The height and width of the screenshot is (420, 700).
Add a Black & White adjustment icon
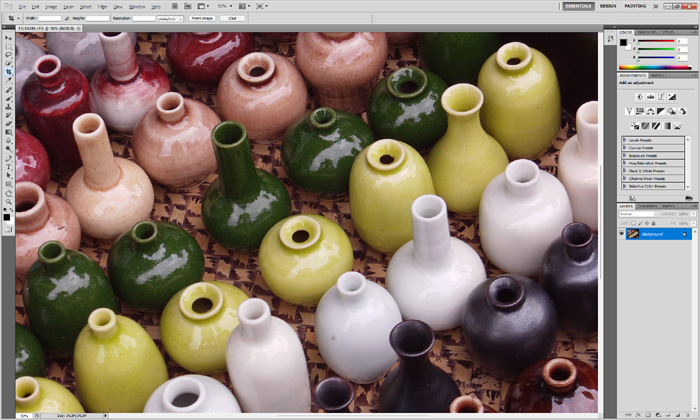tap(661, 111)
